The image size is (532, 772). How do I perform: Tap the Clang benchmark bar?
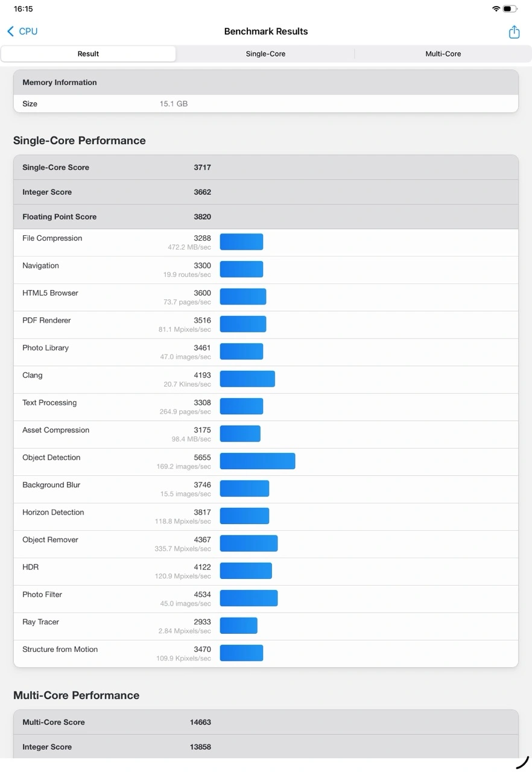click(247, 379)
